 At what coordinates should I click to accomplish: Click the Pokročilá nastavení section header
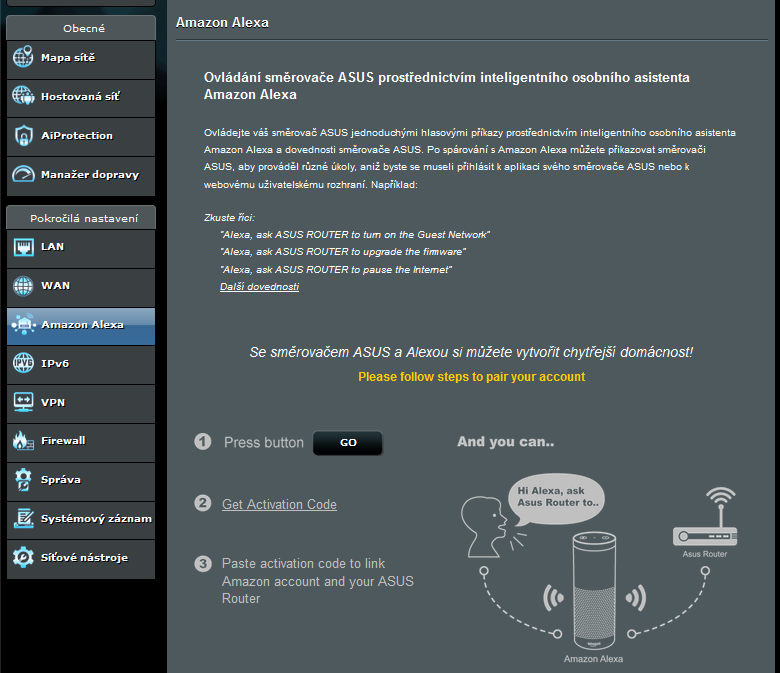pos(81,218)
